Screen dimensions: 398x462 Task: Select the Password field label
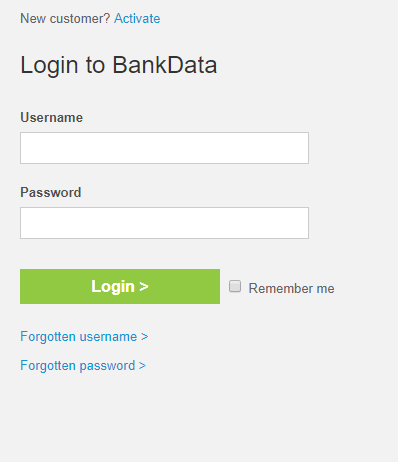click(51, 192)
